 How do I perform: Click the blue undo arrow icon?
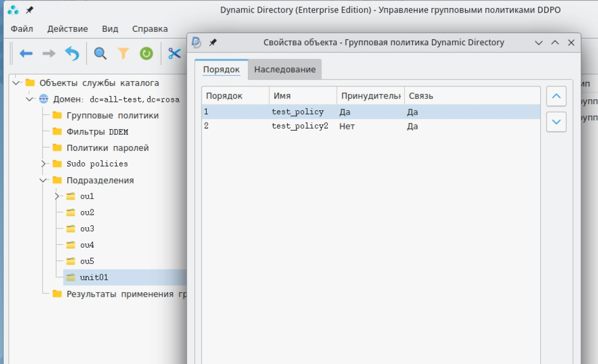point(72,54)
